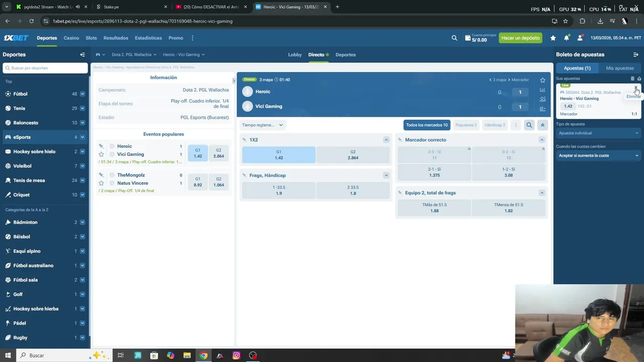The height and width of the screenshot is (362, 644).
Task: Select TMás de 51.5 at 1.88
Action: pyautogui.click(x=434, y=208)
